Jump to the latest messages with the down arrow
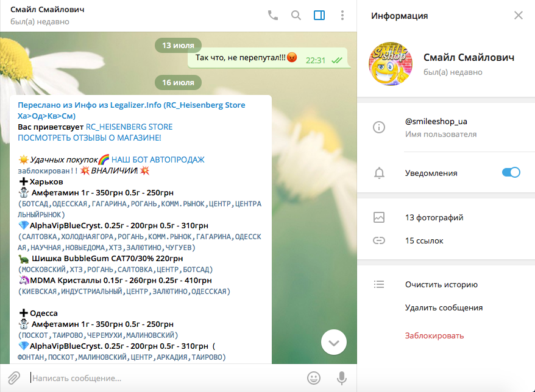Image resolution: width=535 pixels, height=392 pixels. pos(334,342)
